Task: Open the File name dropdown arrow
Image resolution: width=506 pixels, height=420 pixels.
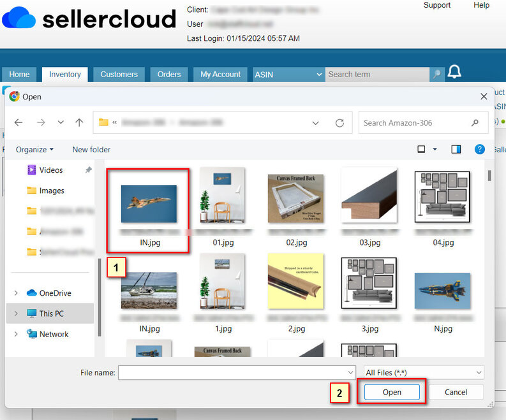Action: [351, 373]
